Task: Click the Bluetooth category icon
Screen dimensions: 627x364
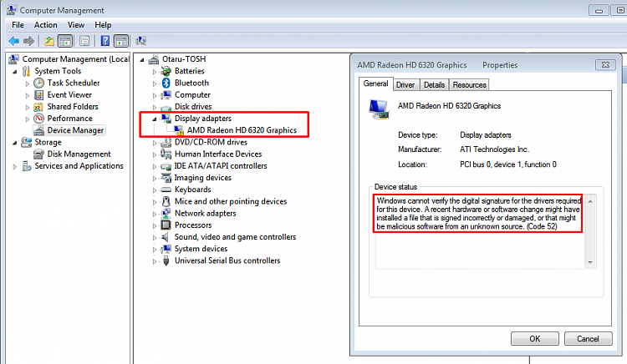Action: (x=166, y=83)
